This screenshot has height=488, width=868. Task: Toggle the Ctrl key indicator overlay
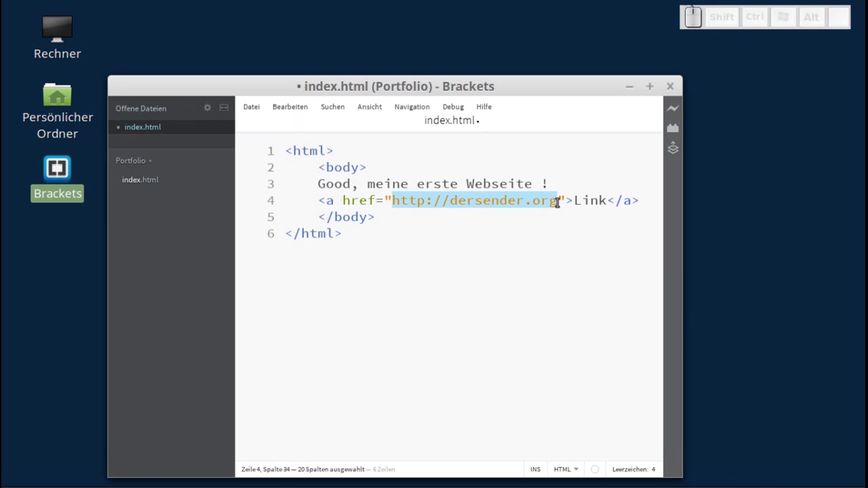click(754, 17)
